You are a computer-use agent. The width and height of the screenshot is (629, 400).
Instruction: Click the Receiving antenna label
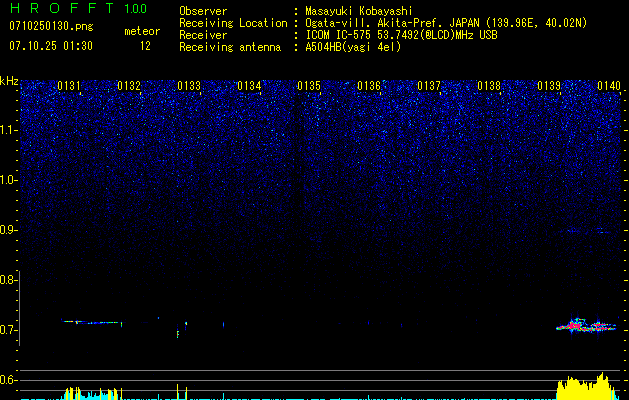point(230,47)
